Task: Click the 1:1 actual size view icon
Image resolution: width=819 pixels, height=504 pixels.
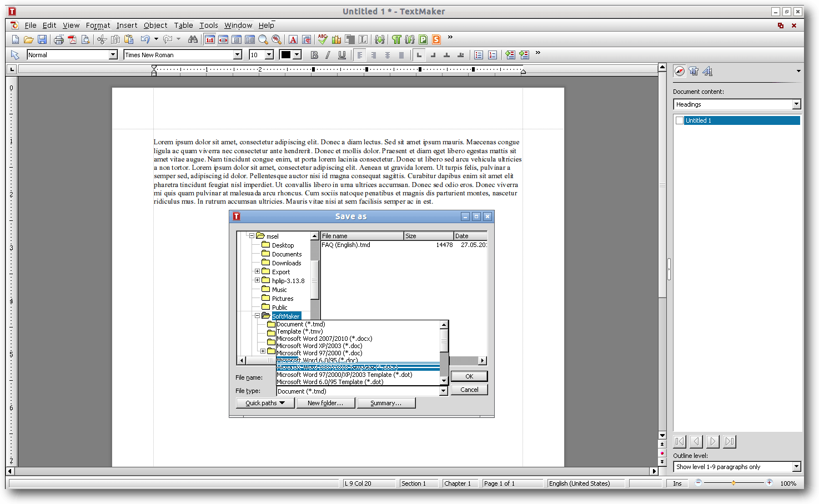Action: (x=210, y=39)
